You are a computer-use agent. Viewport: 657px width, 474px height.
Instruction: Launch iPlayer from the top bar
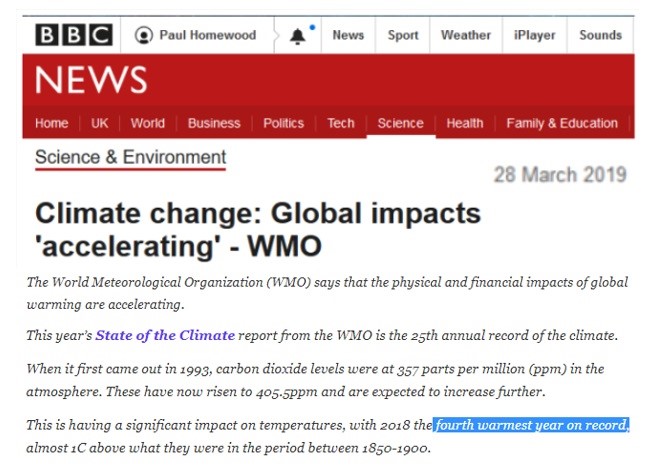(x=534, y=36)
